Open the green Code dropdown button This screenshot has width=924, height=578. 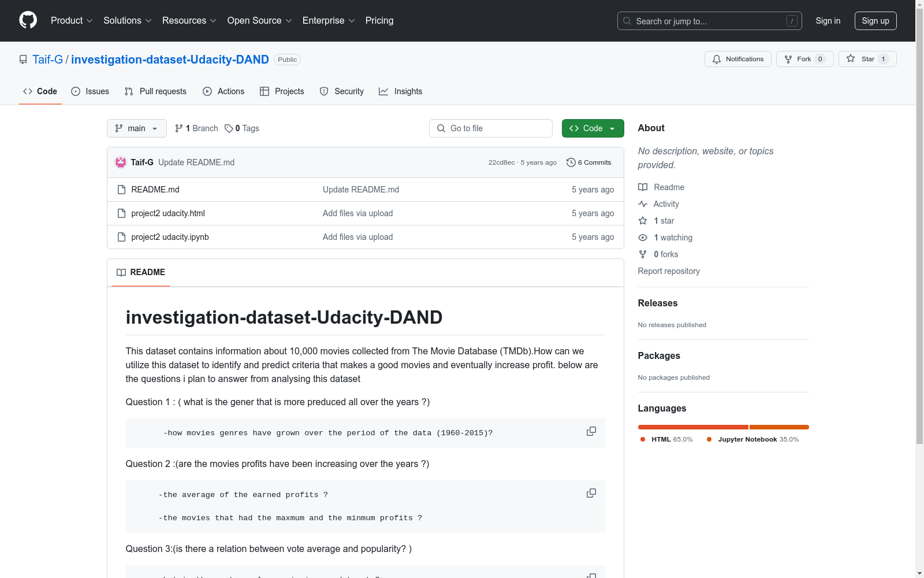click(593, 128)
